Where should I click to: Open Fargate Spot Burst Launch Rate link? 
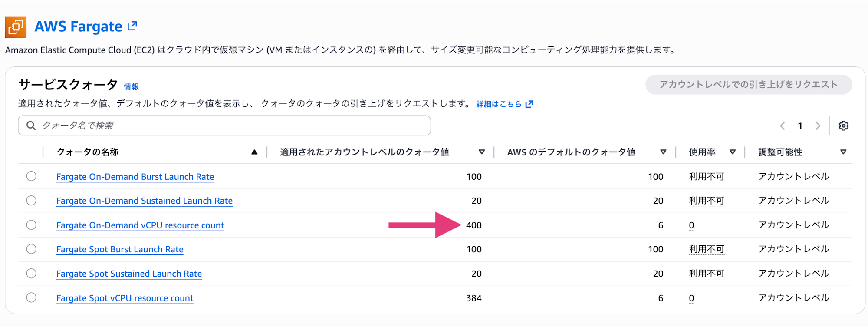pos(120,249)
